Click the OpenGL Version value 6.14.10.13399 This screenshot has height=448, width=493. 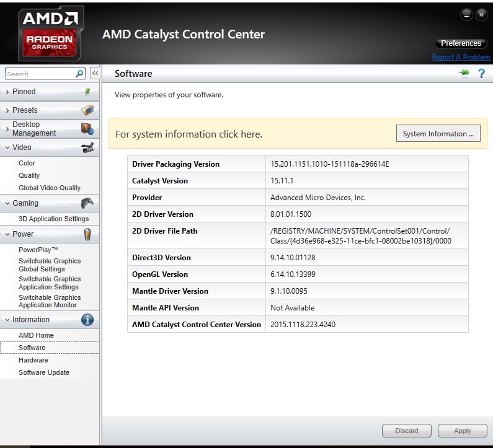[293, 275]
